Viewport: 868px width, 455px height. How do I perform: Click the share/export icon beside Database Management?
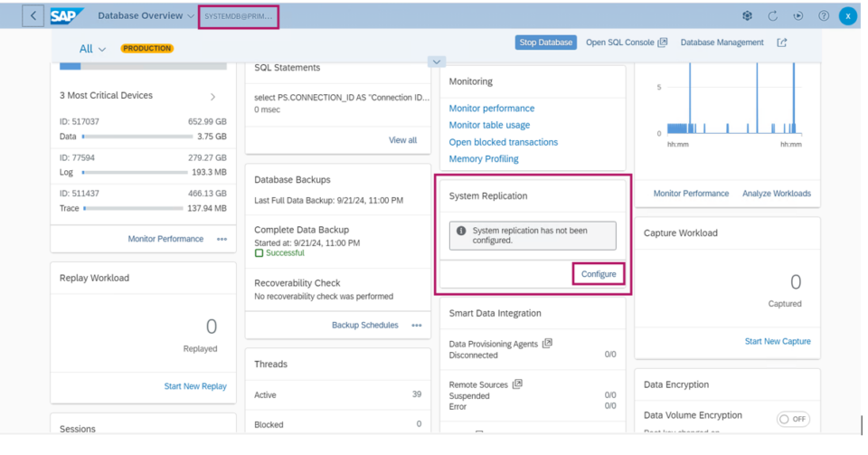(x=781, y=43)
